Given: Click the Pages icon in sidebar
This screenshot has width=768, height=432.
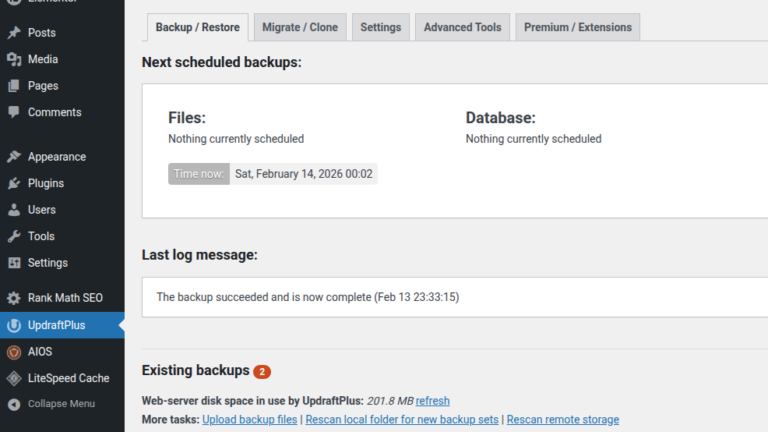Looking at the screenshot, I should 14,86.
